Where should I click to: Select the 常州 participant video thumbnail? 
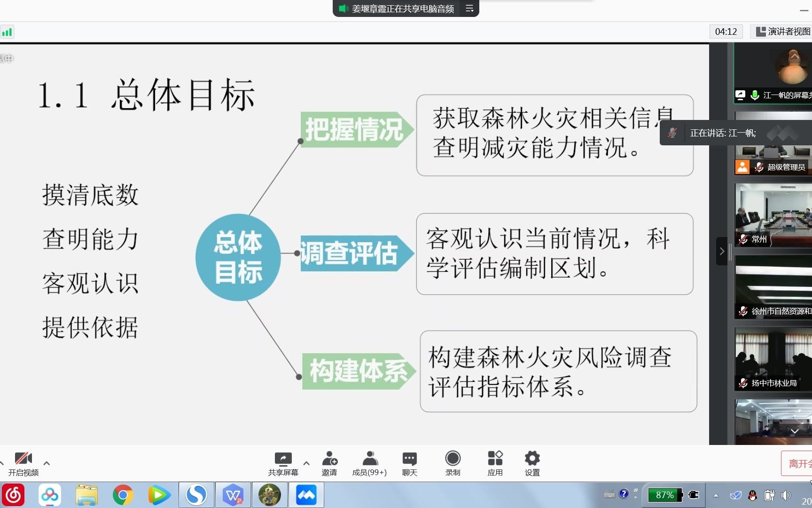(x=772, y=214)
